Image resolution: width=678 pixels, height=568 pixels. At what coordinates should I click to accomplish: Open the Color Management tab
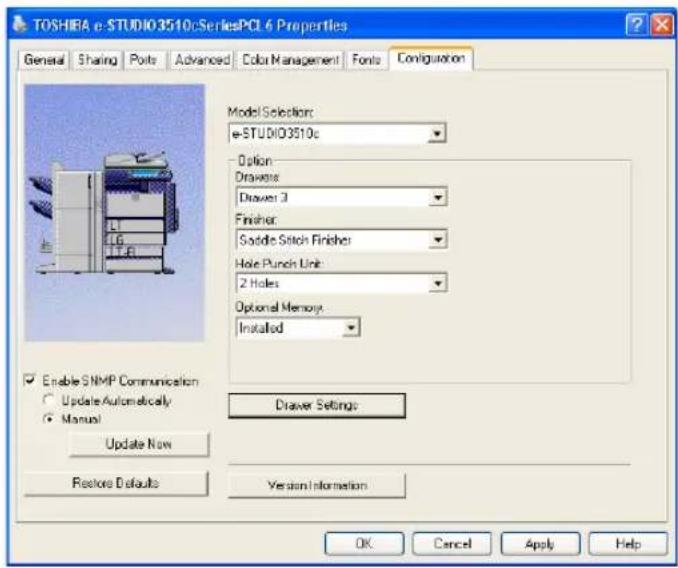(290, 60)
